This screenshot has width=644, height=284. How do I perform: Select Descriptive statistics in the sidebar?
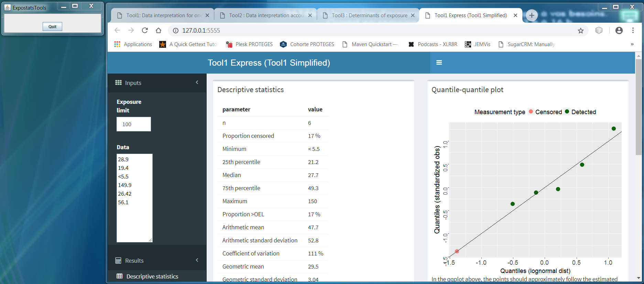click(152, 276)
